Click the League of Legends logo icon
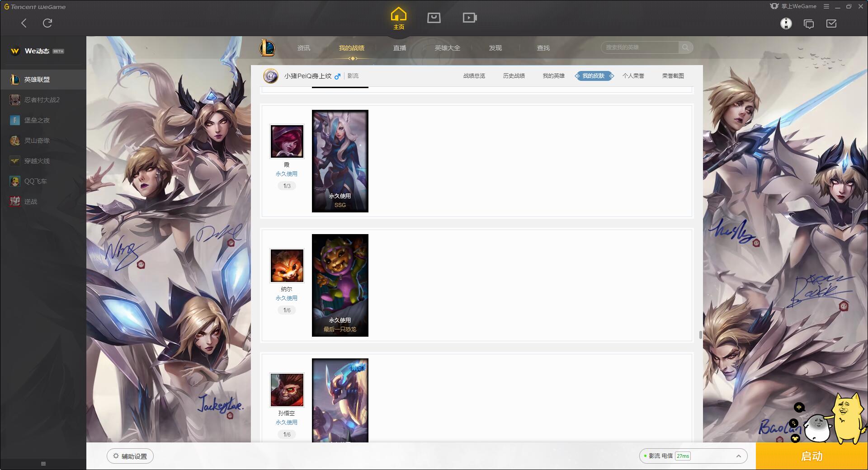 (x=267, y=47)
